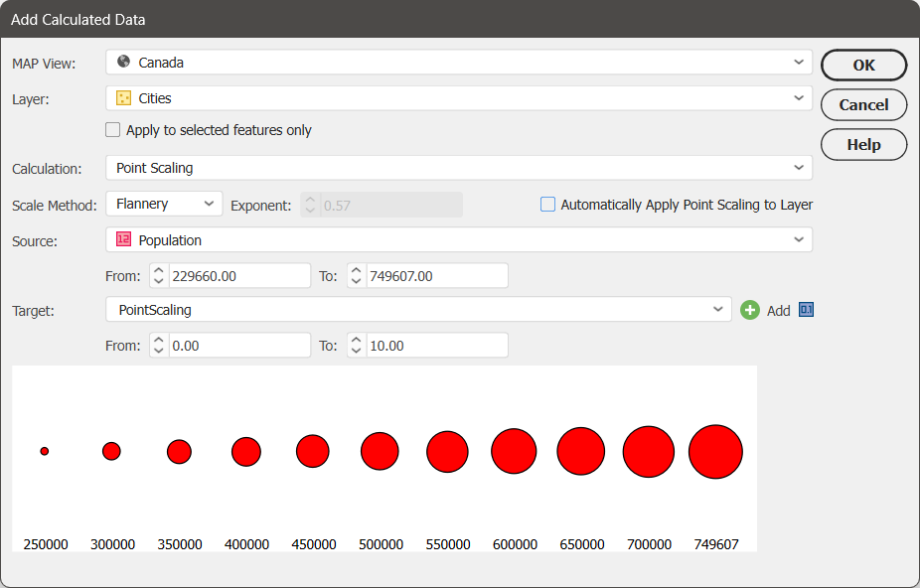Click the green Add plus icon
The image size is (920, 588).
point(749,310)
